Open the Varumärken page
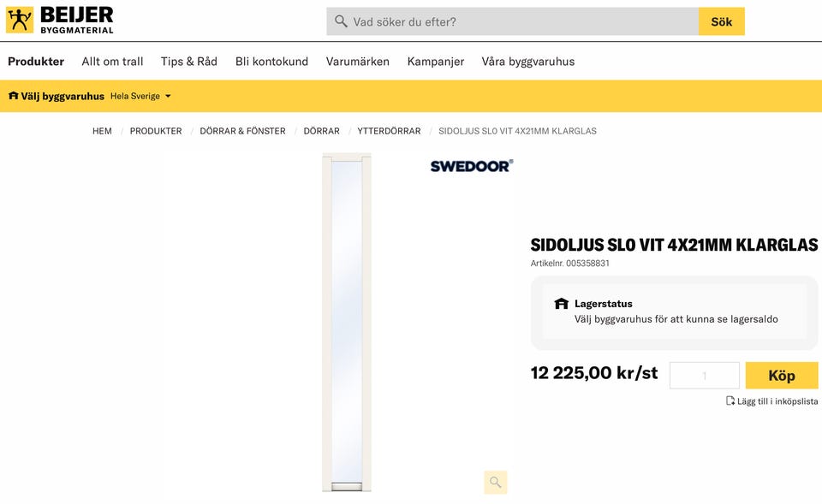This screenshot has height=504, width=822. [357, 62]
